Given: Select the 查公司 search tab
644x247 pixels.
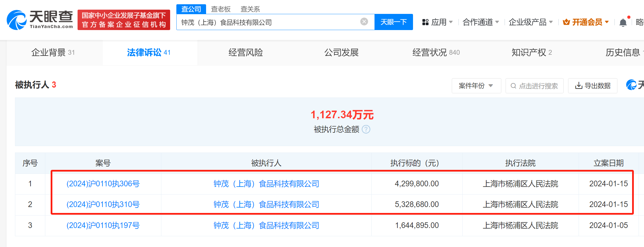Looking at the screenshot, I should pos(191,9).
